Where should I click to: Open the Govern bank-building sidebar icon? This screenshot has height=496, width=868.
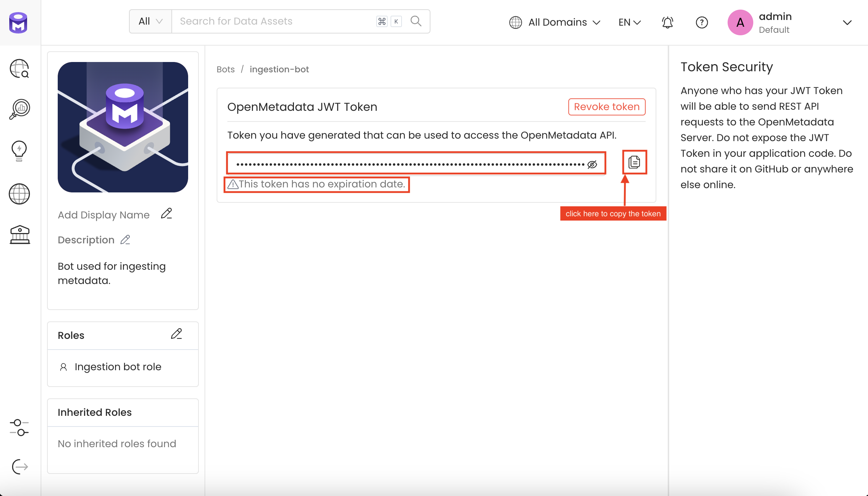(x=20, y=234)
